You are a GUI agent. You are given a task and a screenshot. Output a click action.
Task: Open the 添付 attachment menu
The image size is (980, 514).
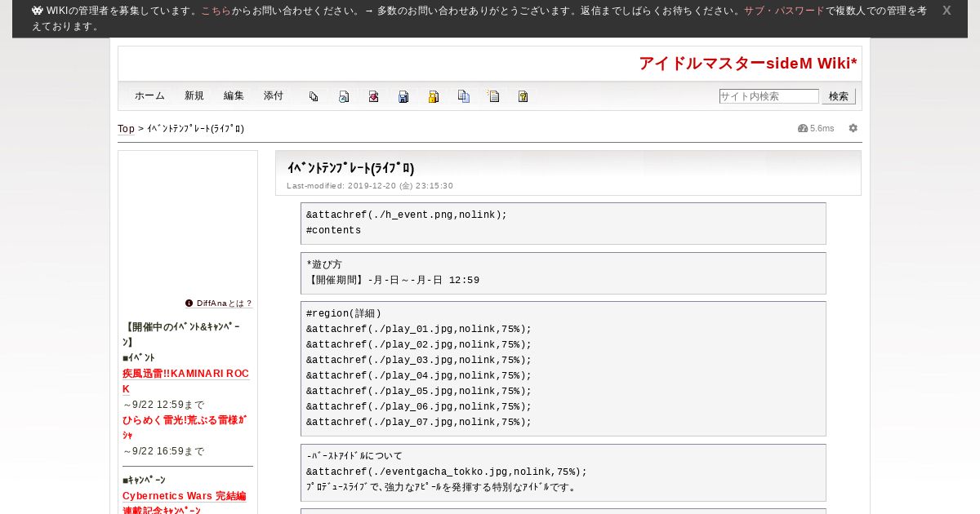[x=274, y=95]
